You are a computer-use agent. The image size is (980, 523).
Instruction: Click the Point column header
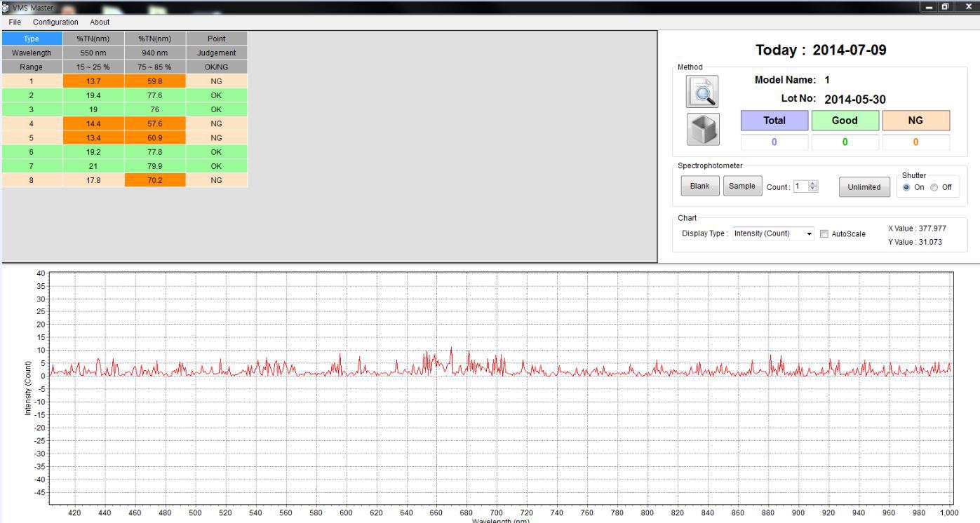tap(217, 38)
